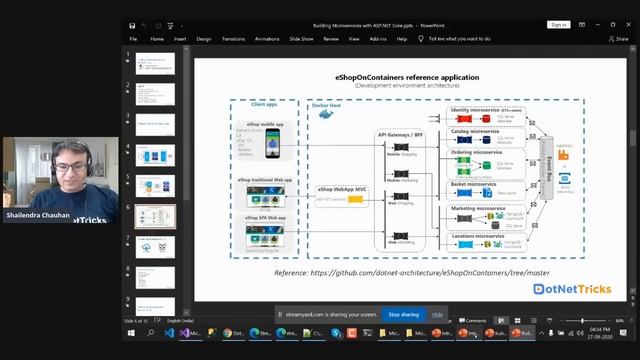Viewport: 640px width, 360px height.
Task: Select the Slide Show ribbon tab
Action: (301, 39)
